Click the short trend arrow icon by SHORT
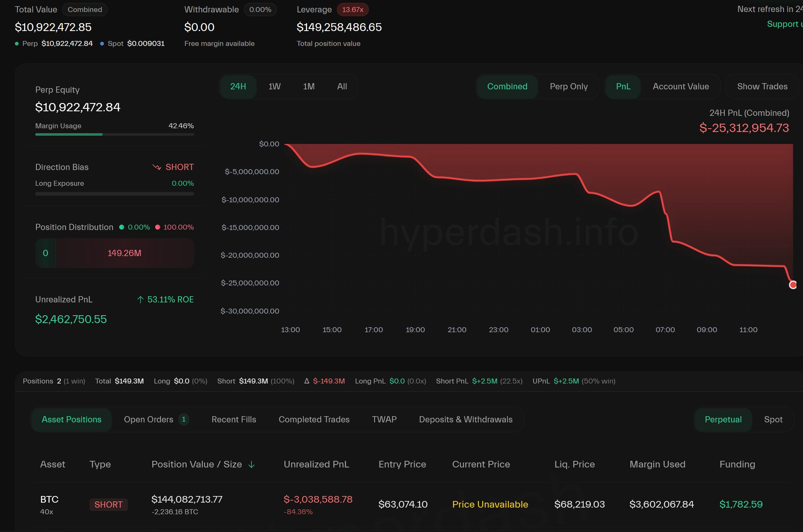Viewport: 803px width, 532px height. pos(156,167)
